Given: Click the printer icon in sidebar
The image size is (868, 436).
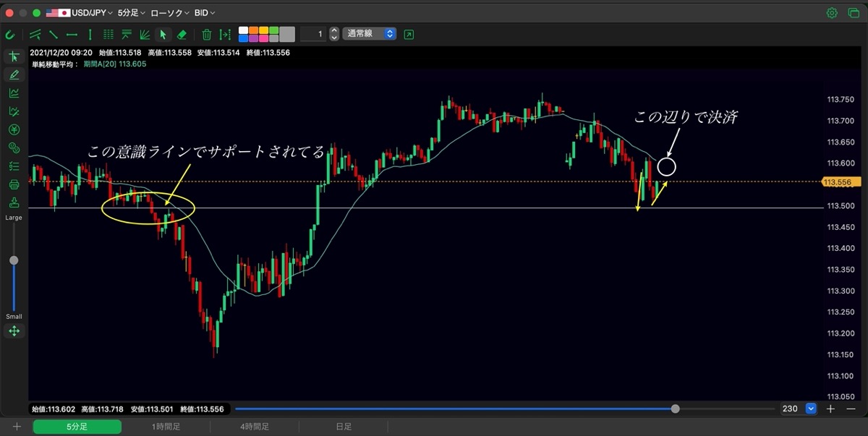Looking at the screenshot, I should point(14,184).
